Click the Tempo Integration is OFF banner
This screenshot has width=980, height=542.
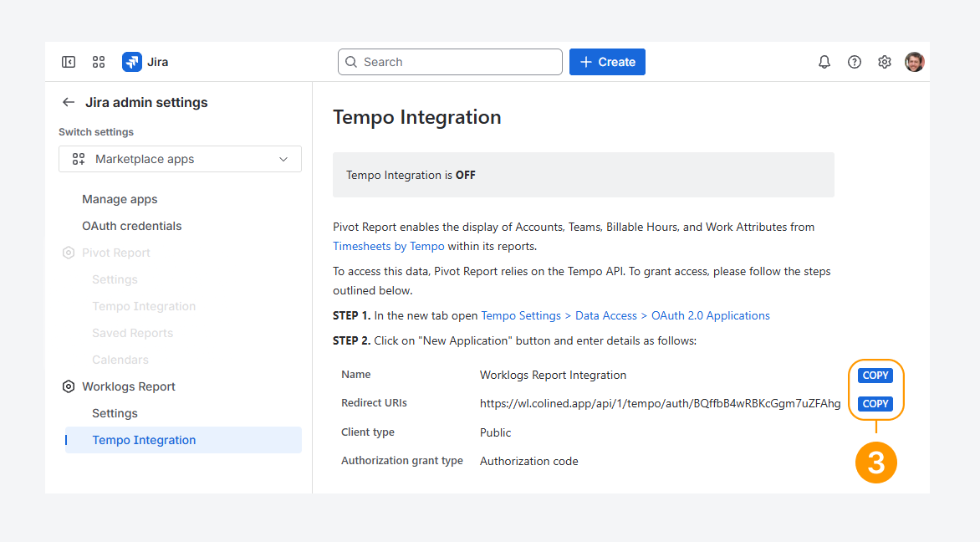pyautogui.click(x=583, y=175)
